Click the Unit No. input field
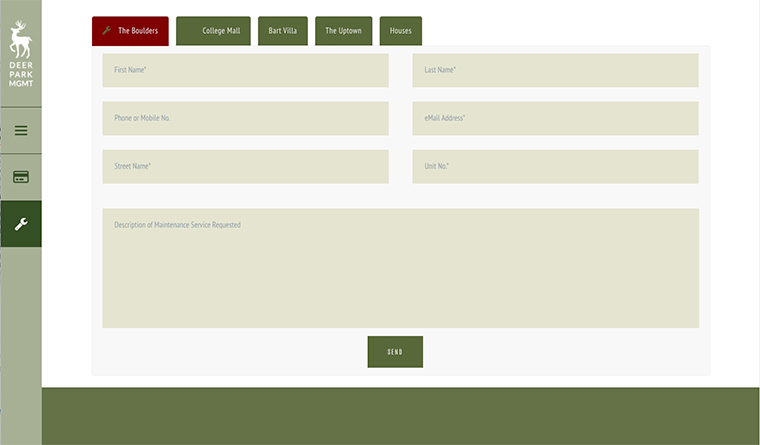Image resolution: width=760 pixels, height=445 pixels. [x=555, y=166]
